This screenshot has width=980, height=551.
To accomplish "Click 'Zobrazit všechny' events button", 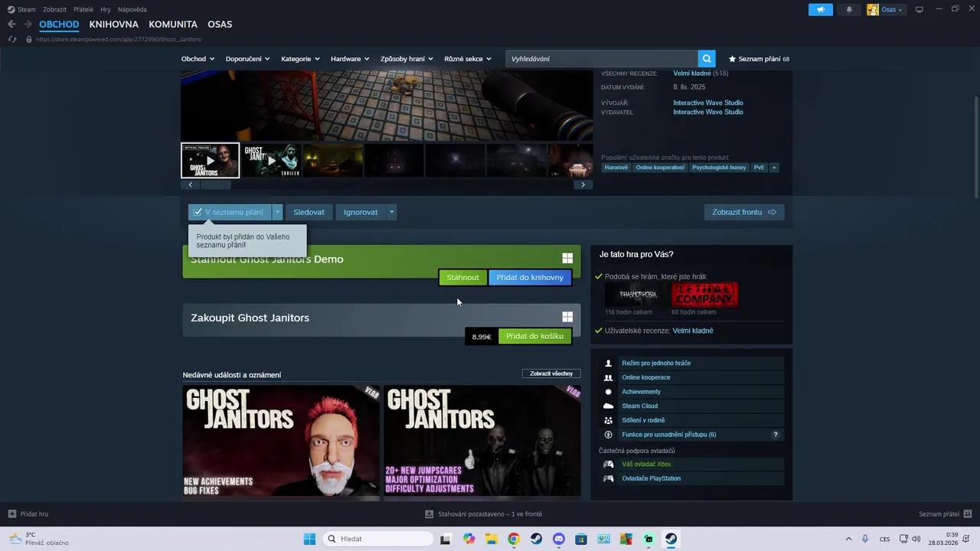I will tap(551, 373).
